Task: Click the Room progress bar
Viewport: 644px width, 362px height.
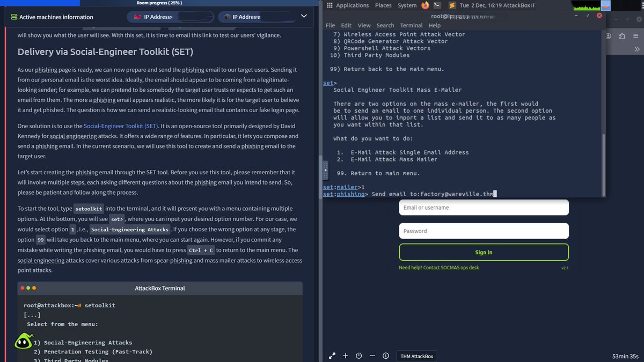Action: [159, 3]
